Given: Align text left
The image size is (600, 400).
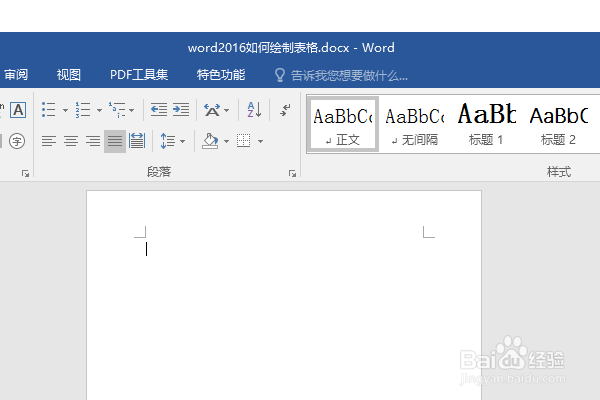Looking at the screenshot, I should [49, 141].
